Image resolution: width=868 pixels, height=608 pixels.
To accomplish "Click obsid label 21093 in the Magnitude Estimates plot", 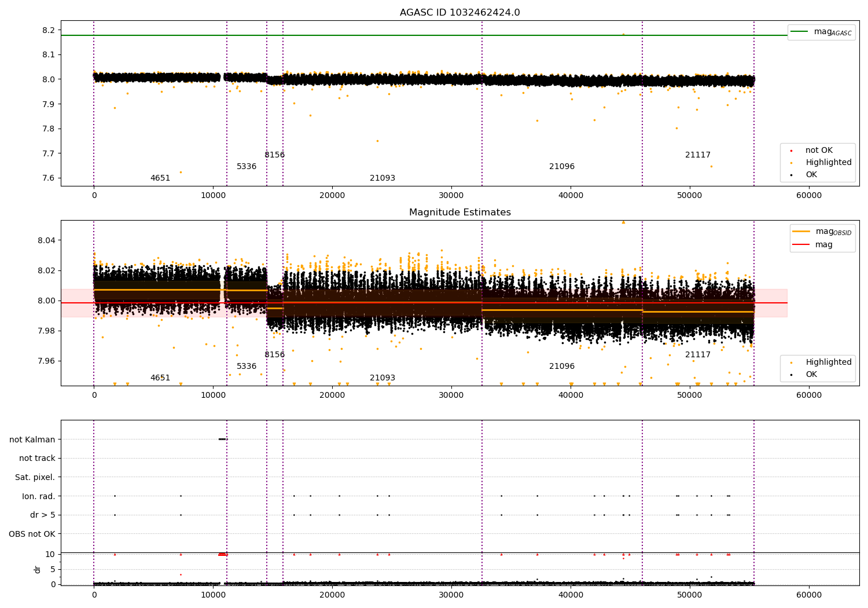I will click(382, 378).
